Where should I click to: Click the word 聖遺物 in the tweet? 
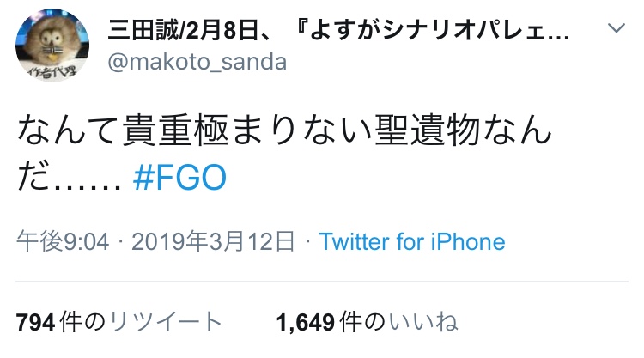(412, 137)
